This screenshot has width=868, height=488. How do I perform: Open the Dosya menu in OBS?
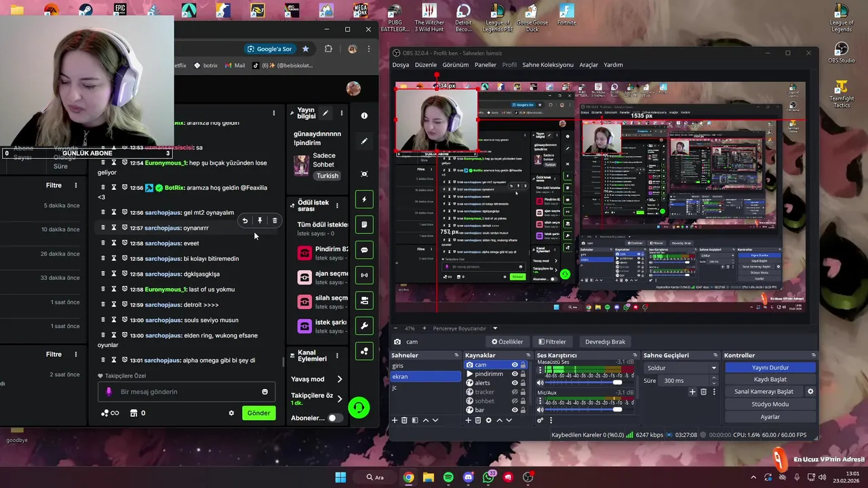[x=401, y=65]
